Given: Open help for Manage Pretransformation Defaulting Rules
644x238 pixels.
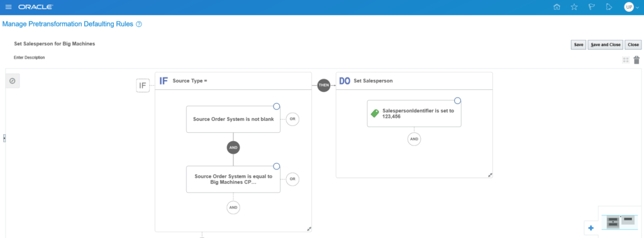Looking at the screenshot, I should (139, 25).
